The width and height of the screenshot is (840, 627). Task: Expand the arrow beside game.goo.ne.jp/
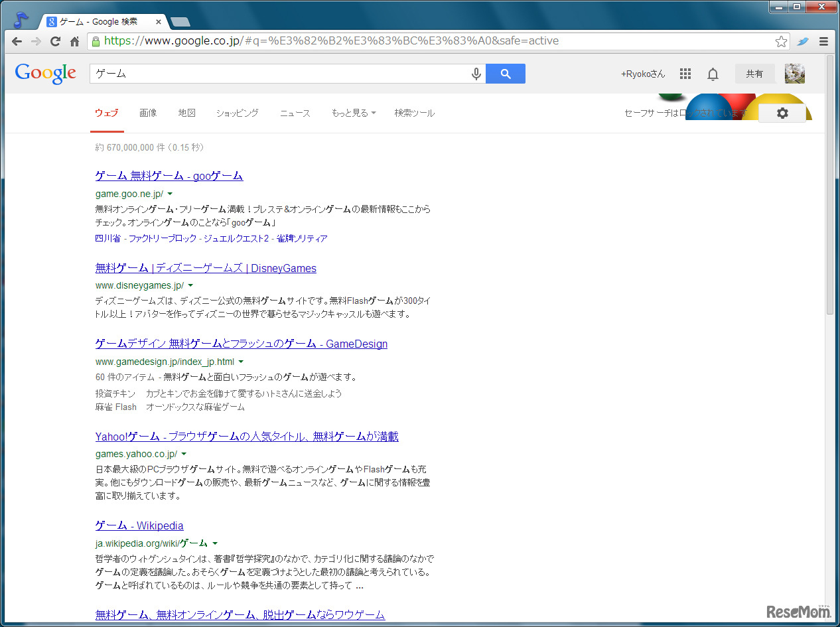(x=170, y=194)
